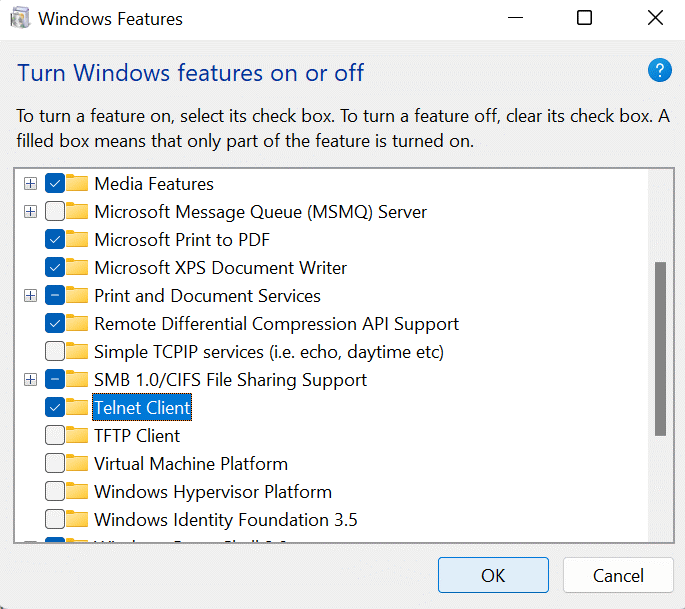685x609 pixels.
Task: Expand Microsoft Message Queue (MSMQ) Server node
Action: click(x=31, y=212)
